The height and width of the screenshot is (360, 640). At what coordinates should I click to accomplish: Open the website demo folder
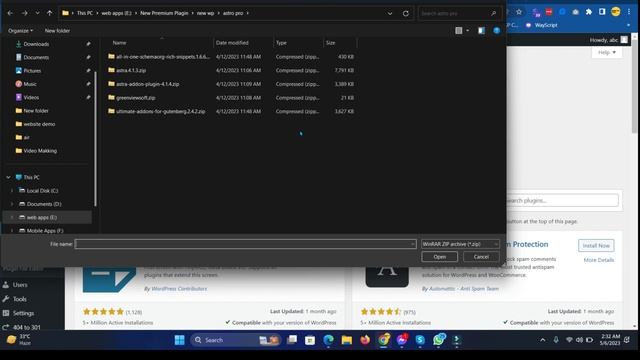[x=39, y=124]
